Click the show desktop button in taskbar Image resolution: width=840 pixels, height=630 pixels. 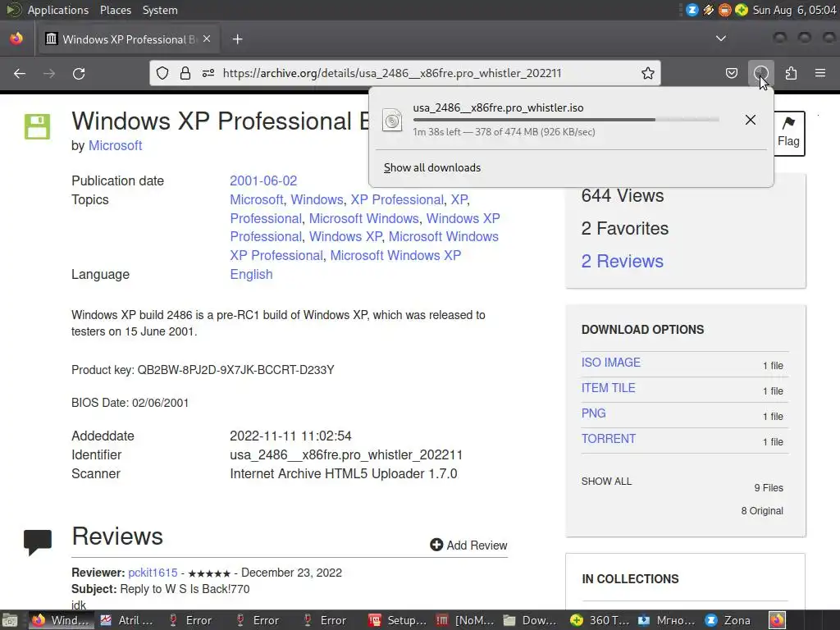(x=10, y=620)
